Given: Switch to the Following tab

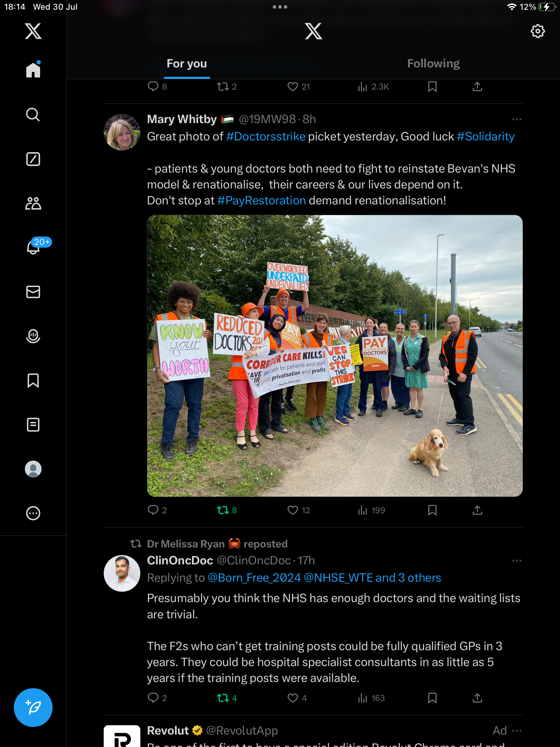Looking at the screenshot, I should coord(433,64).
